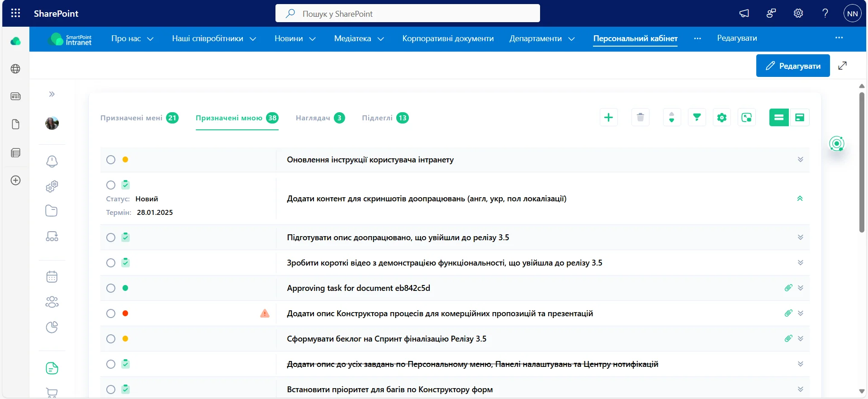Image resolution: width=868 pixels, height=399 pixels.
Task: Switch to Наглядач tab
Action: [x=320, y=118]
